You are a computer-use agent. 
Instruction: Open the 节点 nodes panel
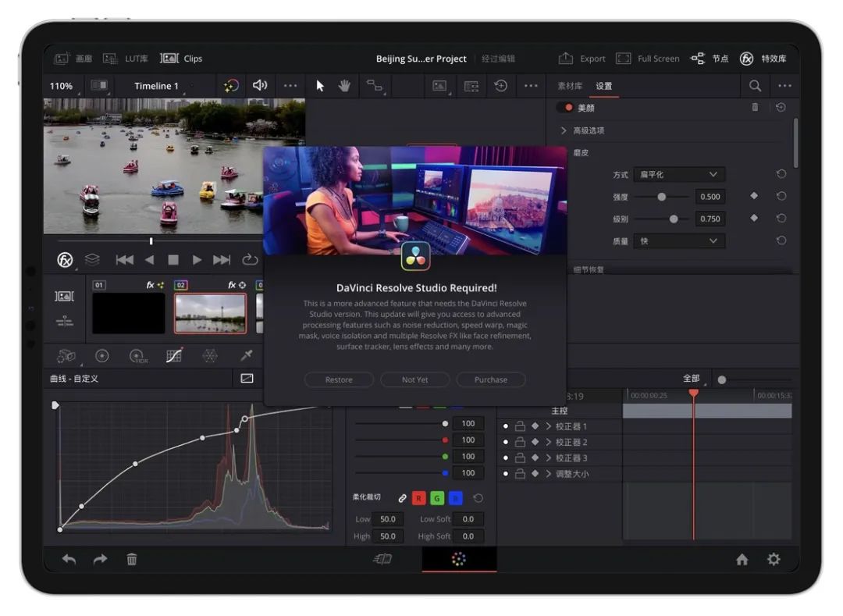(709, 59)
